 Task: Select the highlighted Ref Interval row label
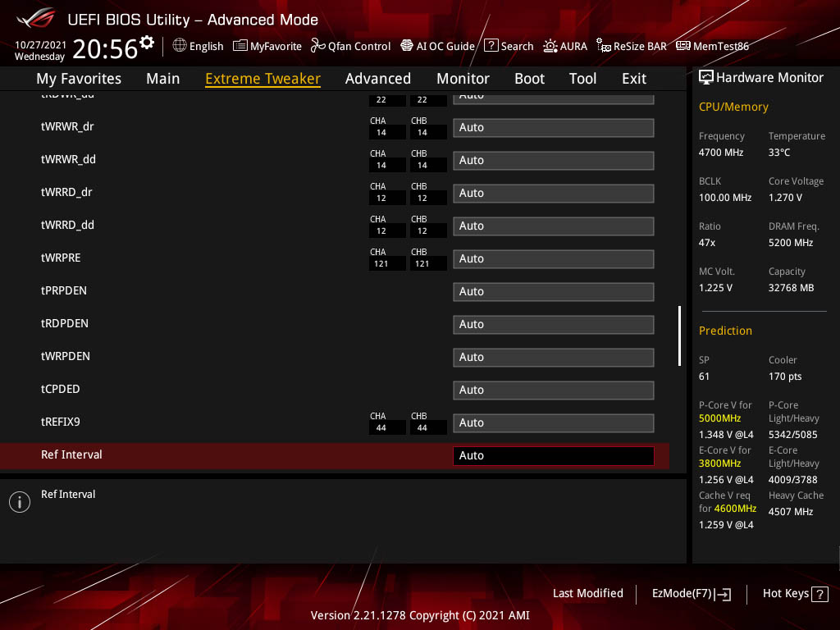pos(72,454)
